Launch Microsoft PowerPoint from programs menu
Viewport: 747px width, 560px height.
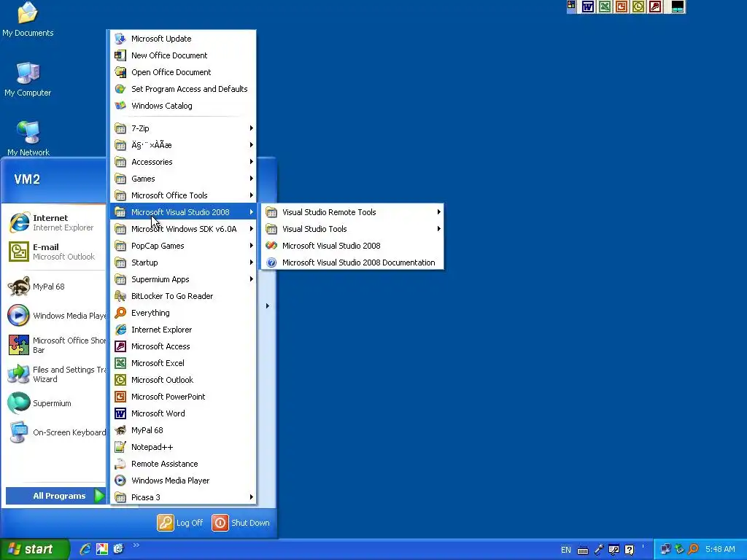183,397
